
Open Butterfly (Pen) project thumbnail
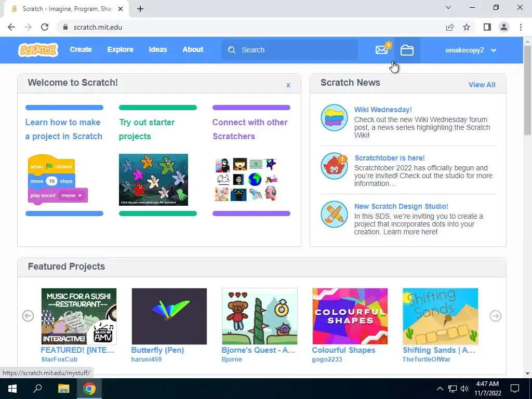coord(169,316)
